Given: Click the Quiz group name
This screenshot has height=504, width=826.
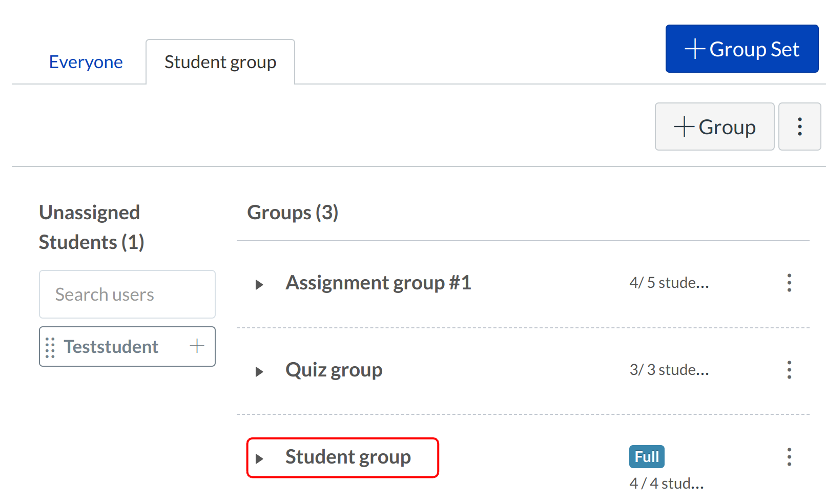Looking at the screenshot, I should coord(334,370).
